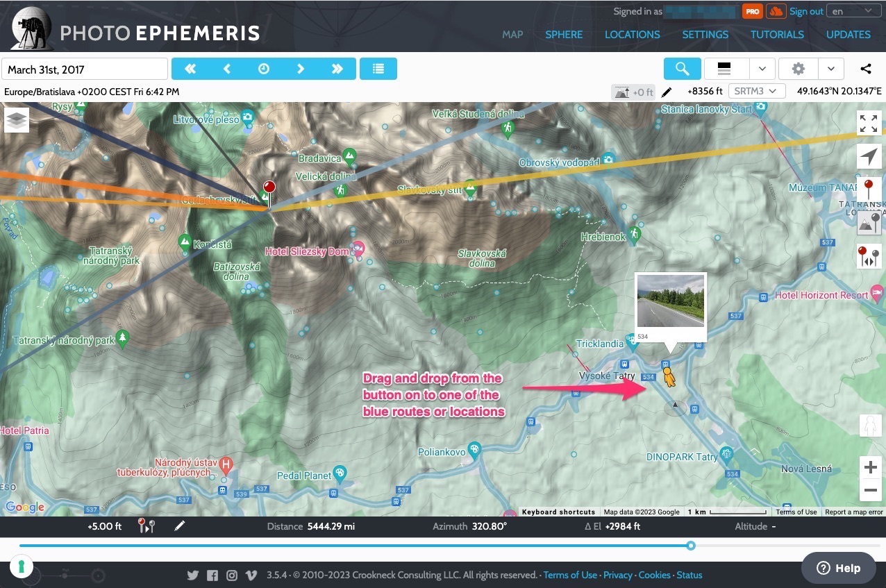The image size is (886, 588).
Task: Click the time of day slider handle
Action: click(x=691, y=546)
